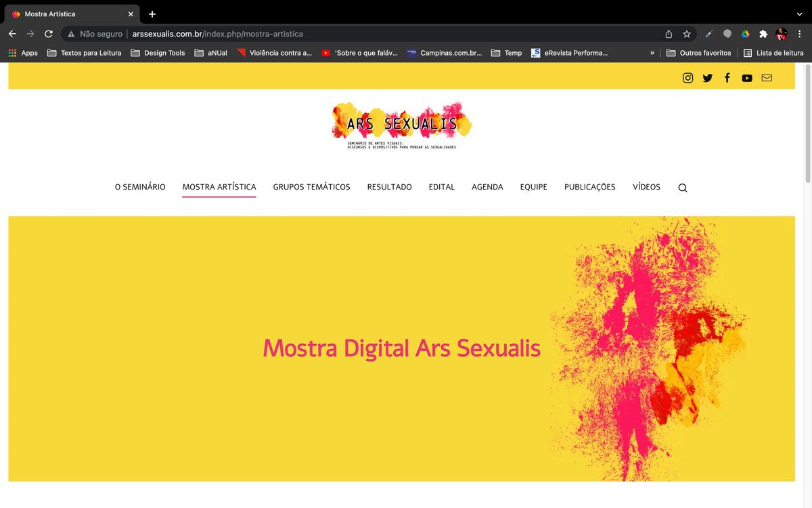The image size is (812, 508).
Task: Open the YouTube channel icon
Action: pyautogui.click(x=746, y=78)
